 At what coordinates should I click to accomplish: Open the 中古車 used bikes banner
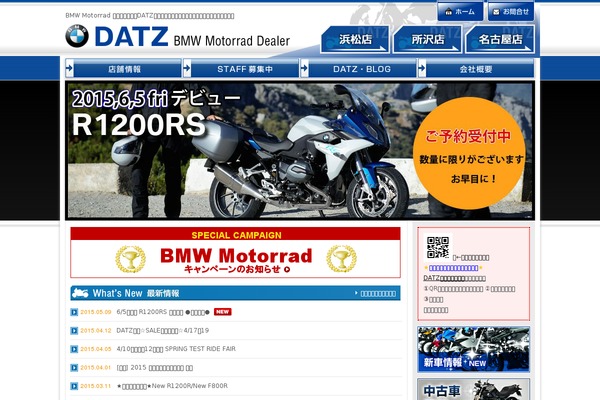click(x=473, y=389)
